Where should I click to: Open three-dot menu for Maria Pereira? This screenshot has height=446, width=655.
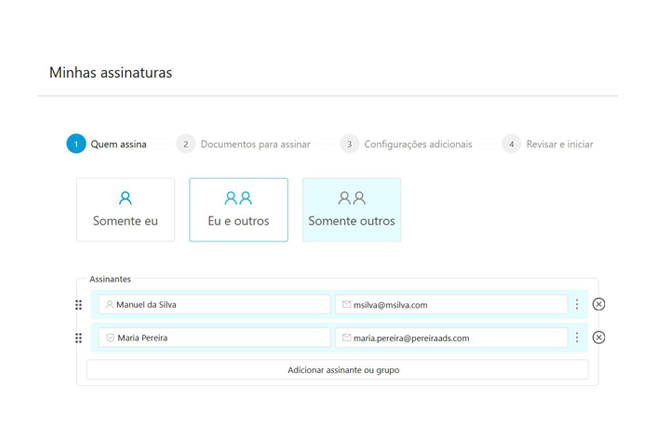(x=577, y=338)
